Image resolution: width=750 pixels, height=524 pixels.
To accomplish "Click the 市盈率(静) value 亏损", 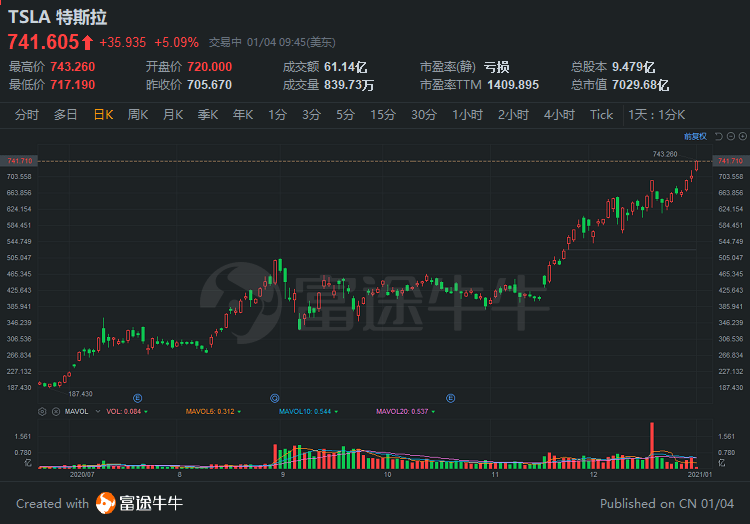I will (x=496, y=67).
